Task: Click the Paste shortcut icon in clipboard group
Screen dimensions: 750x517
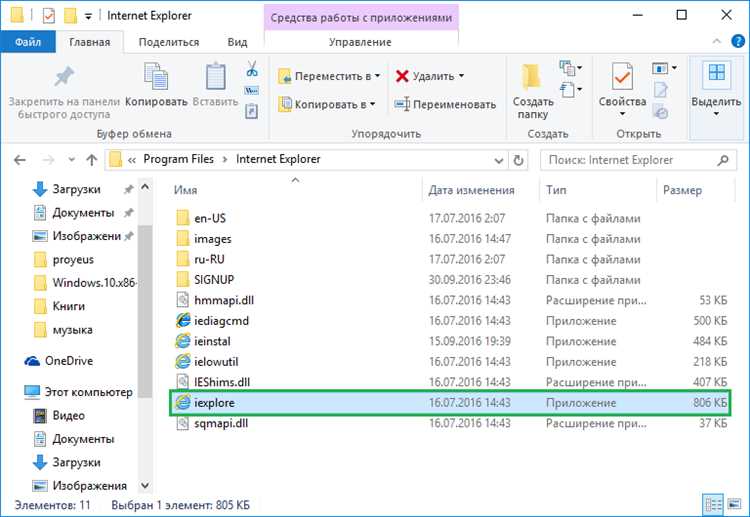Action: [252, 111]
